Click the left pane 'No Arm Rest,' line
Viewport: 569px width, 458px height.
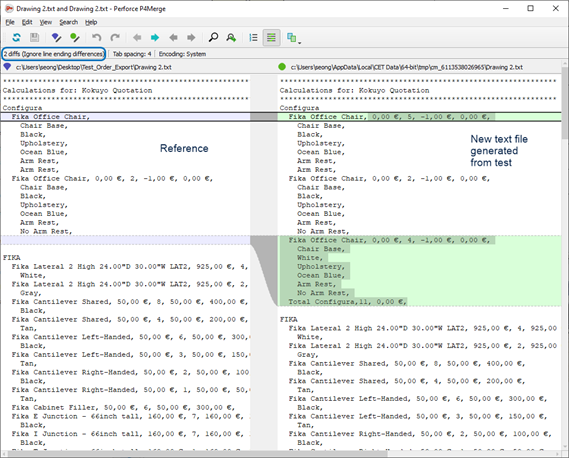pyautogui.click(x=46, y=231)
